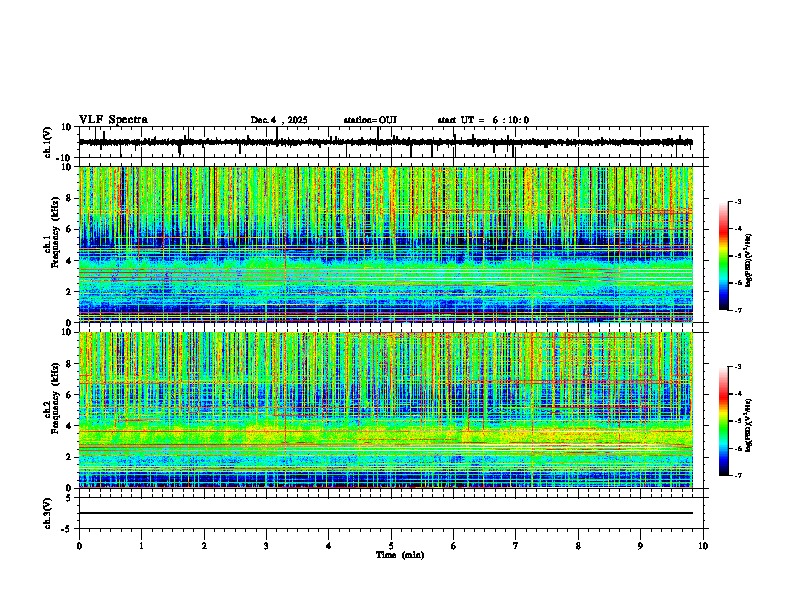Click the "5" tick on ch.3(V) axis
This screenshot has width=792, height=612.
coord(70,498)
